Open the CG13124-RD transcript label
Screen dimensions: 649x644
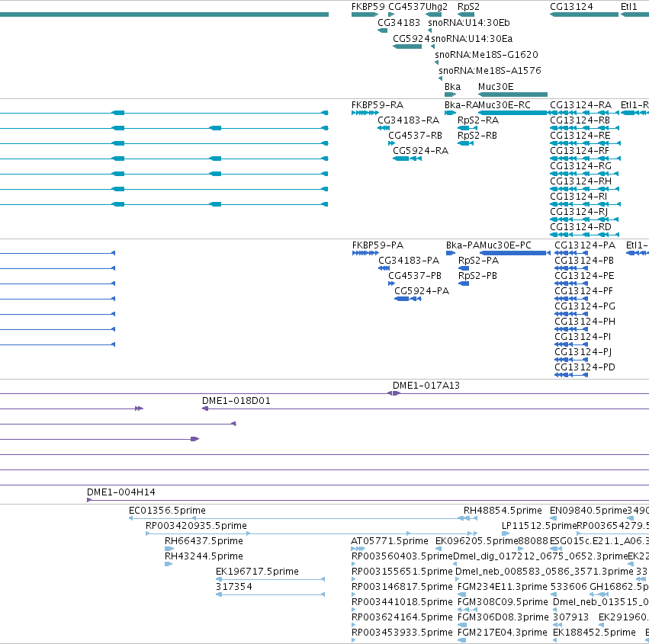[x=580, y=227]
